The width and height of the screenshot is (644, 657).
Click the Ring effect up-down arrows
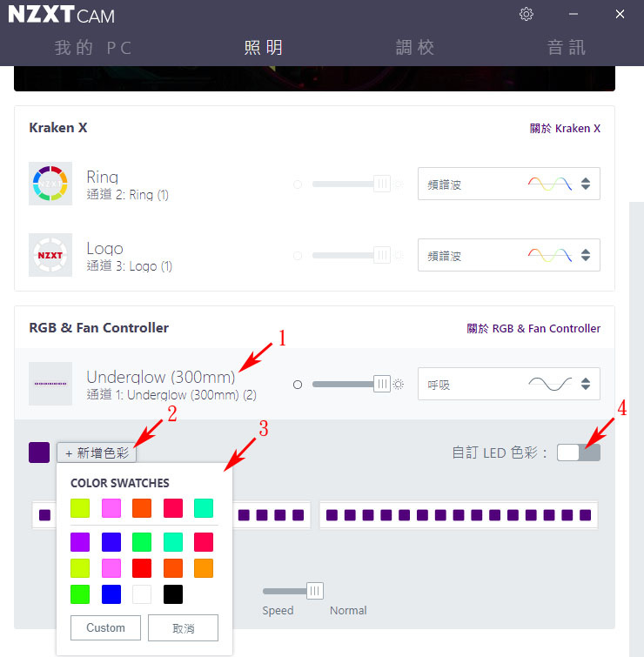pos(586,184)
